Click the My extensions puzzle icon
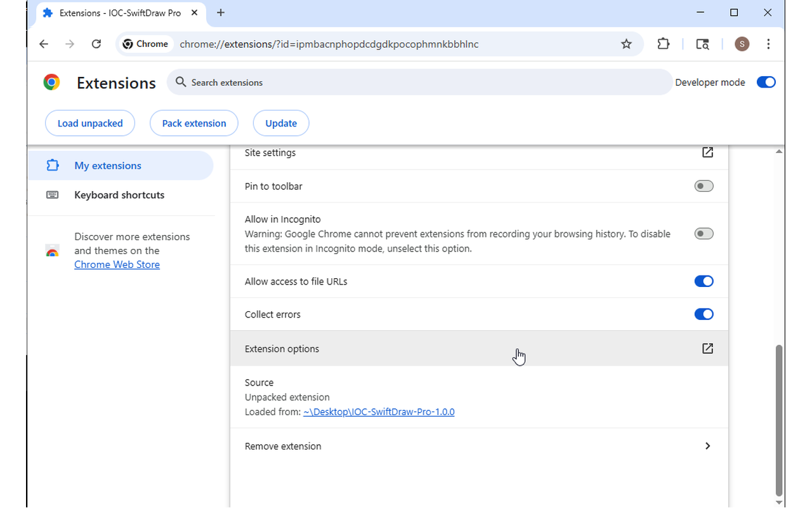 pyautogui.click(x=53, y=165)
